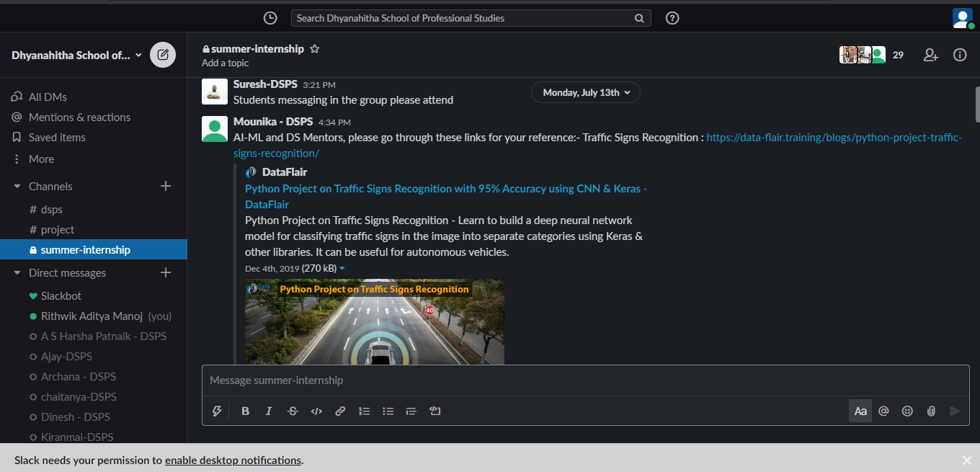980x472 pixels.
Task: Click the 29 members count
Action: [898, 55]
